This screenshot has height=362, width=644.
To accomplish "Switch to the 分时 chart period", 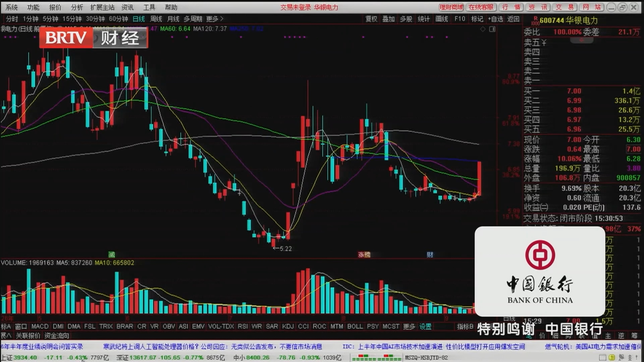I will (12, 19).
